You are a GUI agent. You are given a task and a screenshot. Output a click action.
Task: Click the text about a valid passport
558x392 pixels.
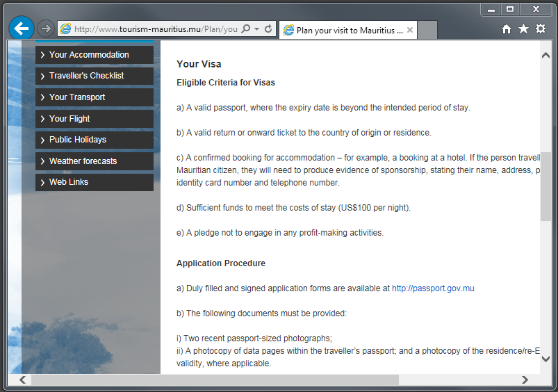(324, 108)
